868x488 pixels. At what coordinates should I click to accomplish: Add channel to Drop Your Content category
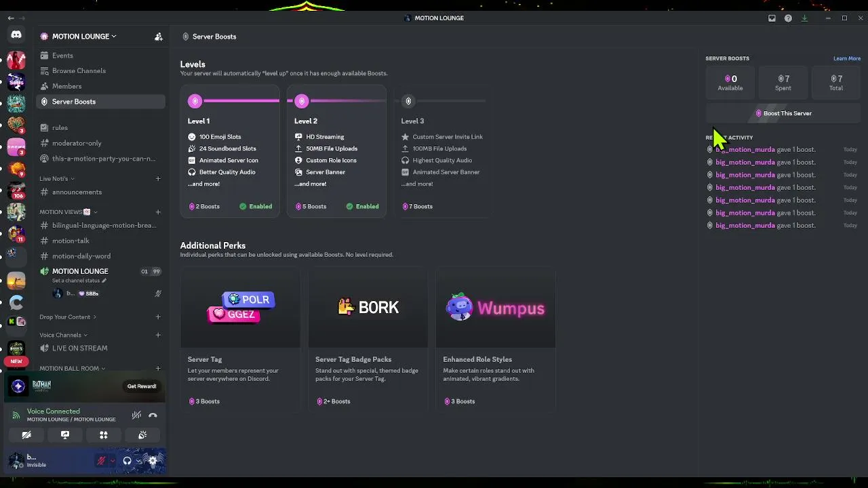tap(158, 317)
